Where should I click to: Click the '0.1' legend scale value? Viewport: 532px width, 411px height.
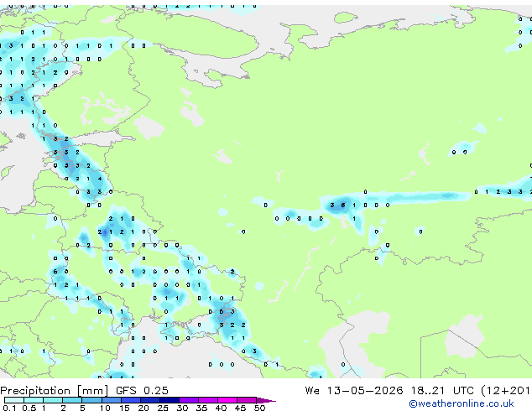(9, 408)
